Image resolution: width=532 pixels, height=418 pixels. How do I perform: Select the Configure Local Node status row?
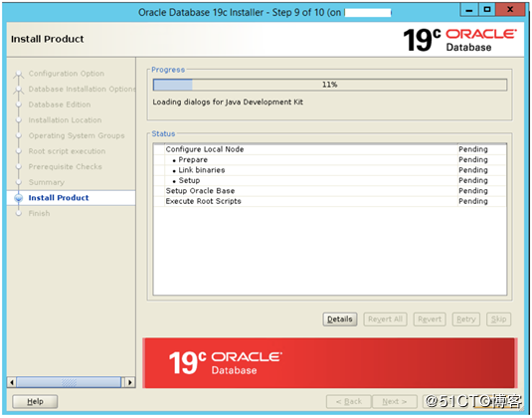(330, 149)
